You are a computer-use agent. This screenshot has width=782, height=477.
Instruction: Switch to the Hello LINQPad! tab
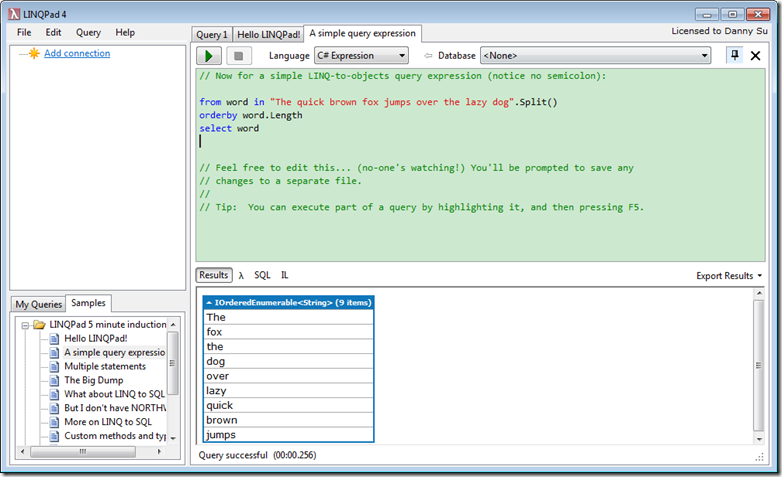point(268,34)
